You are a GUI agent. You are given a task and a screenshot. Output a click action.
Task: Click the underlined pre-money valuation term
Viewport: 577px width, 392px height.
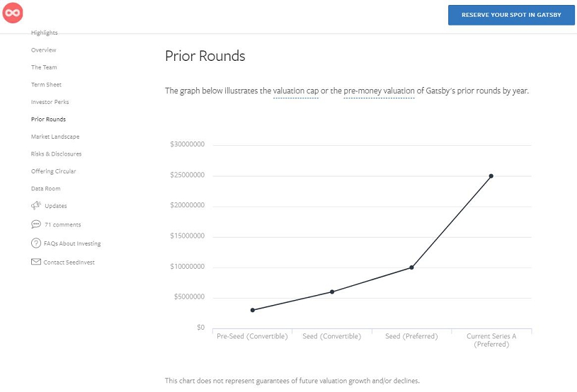379,91
